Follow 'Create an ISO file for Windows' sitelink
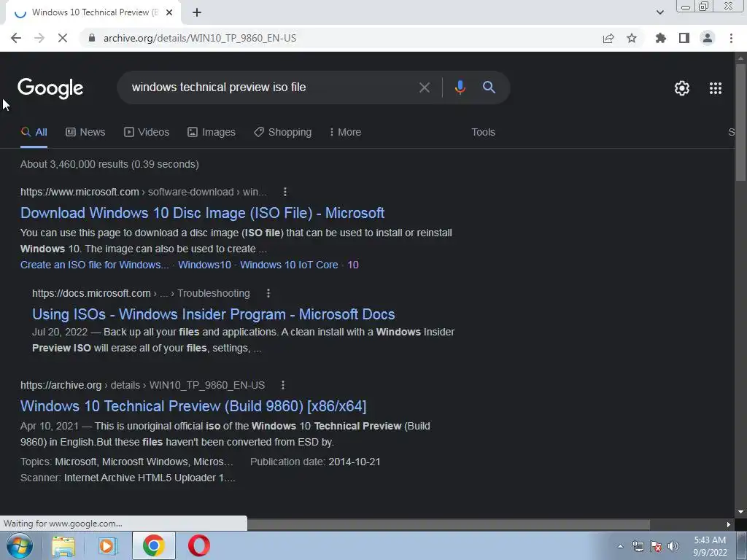747x560 pixels. tap(94, 265)
